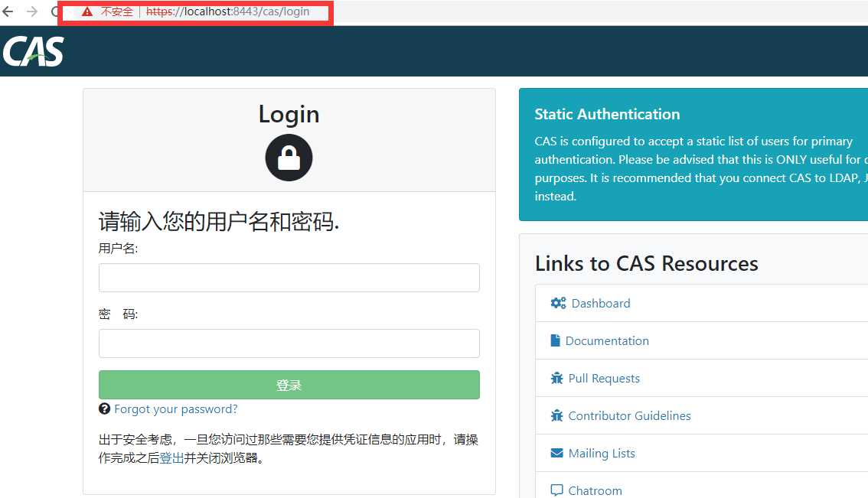The height and width of the screenshot is (498, 868).
Task: Click the black padlock login icon
Action: tap(289, 158)
